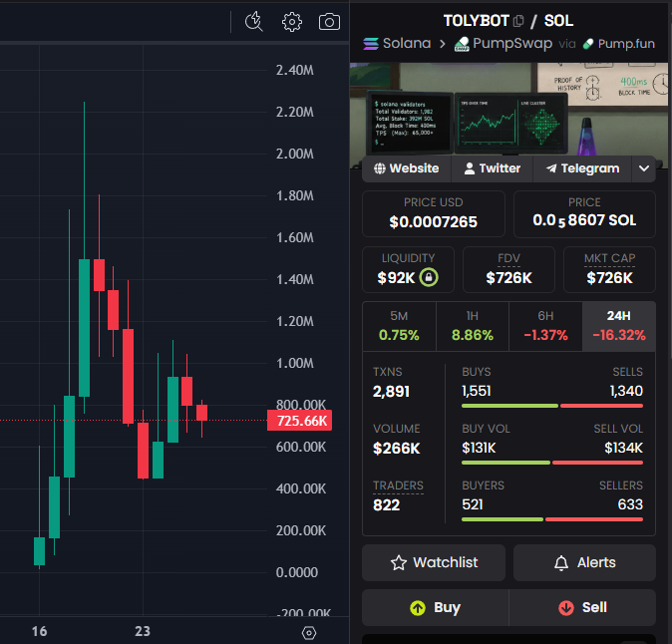
Task: Click the buyers versus sellers ratio bar
Action: (552, 519)
